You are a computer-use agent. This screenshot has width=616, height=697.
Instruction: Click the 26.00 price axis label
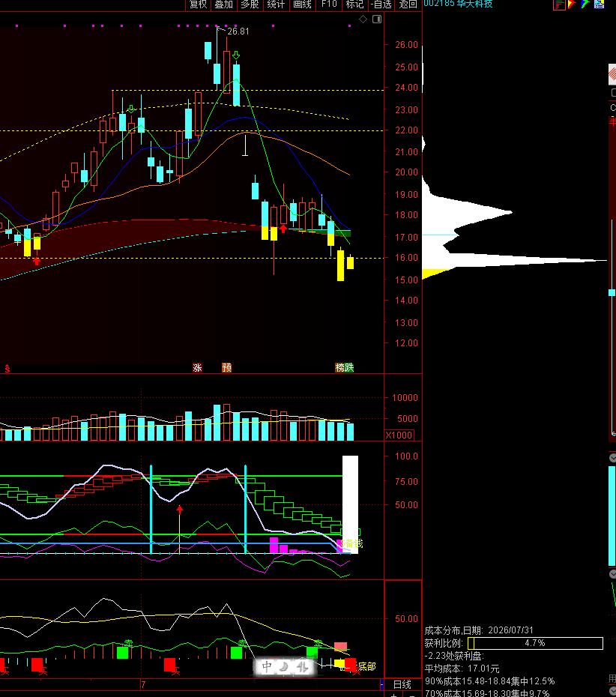(x=406, y=45)
